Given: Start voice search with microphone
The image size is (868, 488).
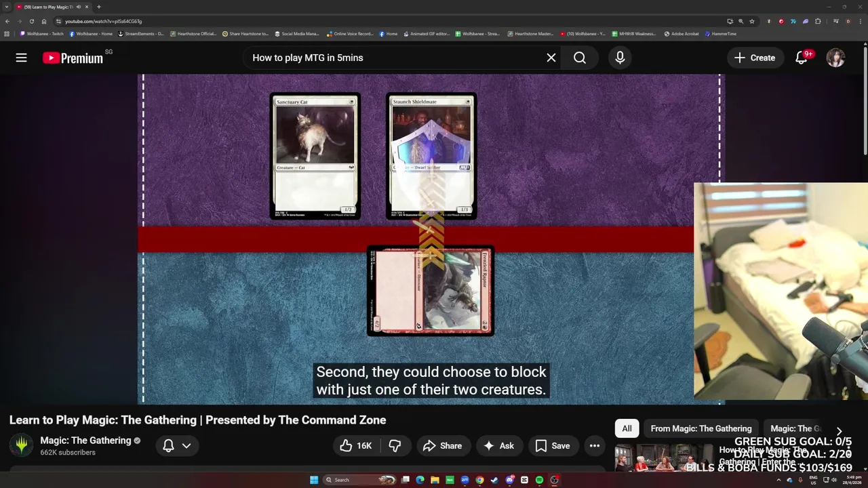Looking at the screenshot, I should point(620,58).
